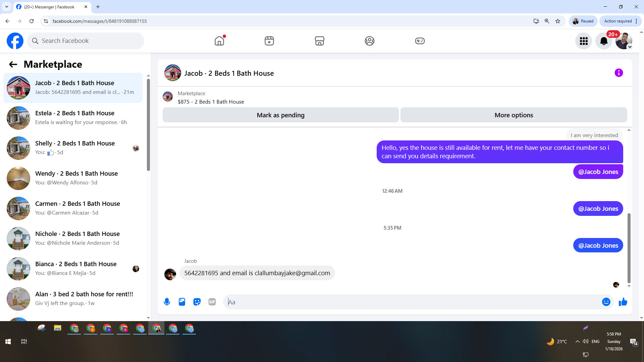Viewport: 644px width, 362px height.
Task: Switch to the Marketplace tab
Action: 319,41
